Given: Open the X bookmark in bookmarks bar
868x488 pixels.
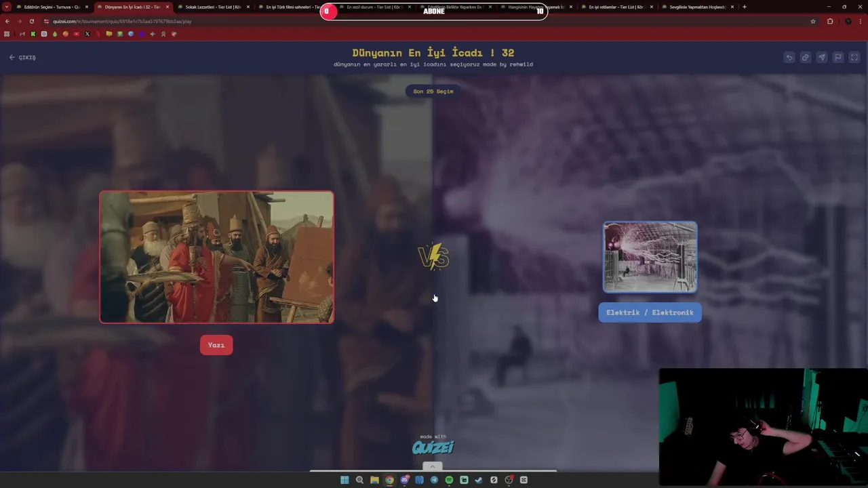Looking at the screenshot, I should click(x=87, y=34).
